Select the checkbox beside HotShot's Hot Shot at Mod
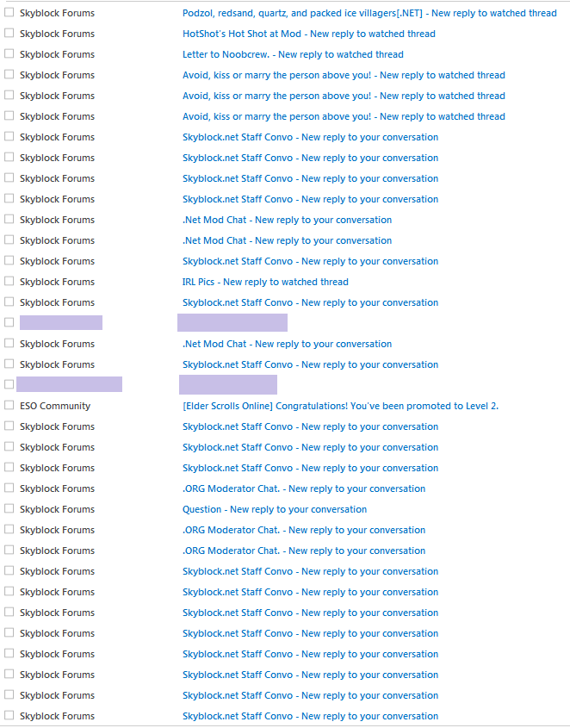Image resolution: width=570 pixels, height=728 pixels. pyautogui.click(x=9, y=33)
